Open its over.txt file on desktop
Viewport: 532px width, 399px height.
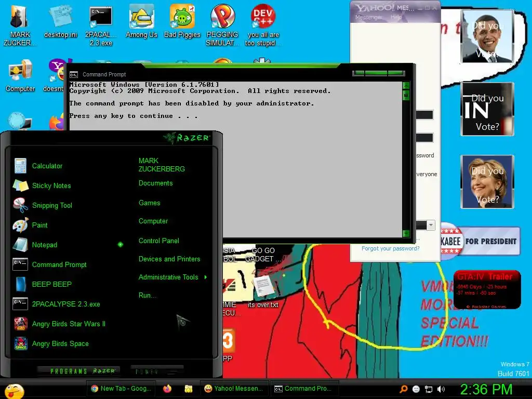click(263, 292)
